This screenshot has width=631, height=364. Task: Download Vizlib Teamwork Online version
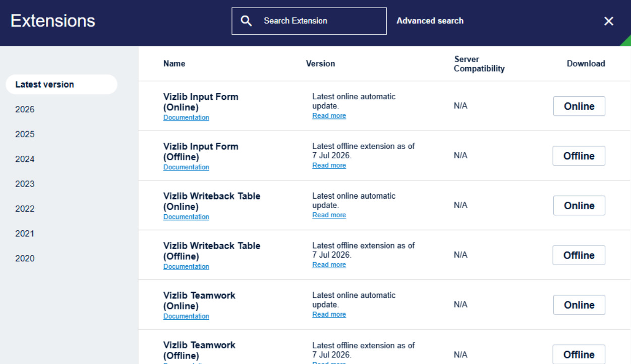click(x=579, y=305)
